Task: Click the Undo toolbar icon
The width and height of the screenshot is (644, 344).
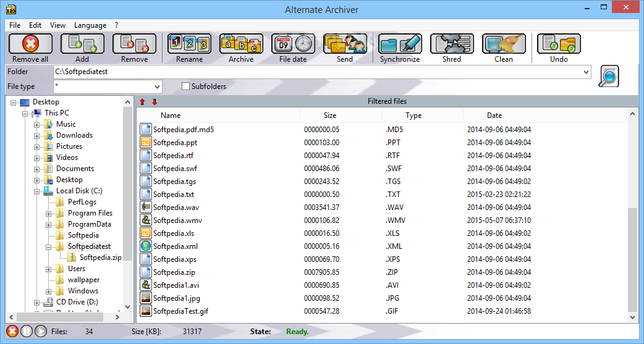Action: click(559, 43)
